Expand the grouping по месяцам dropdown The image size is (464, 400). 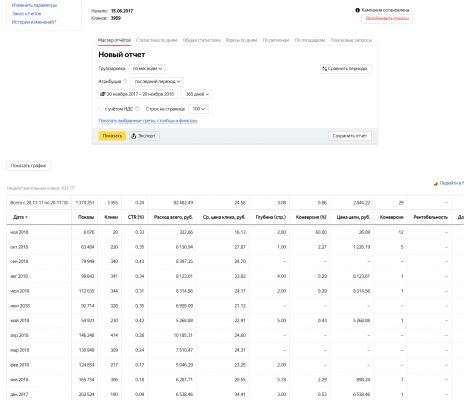(x=147, y=69)
